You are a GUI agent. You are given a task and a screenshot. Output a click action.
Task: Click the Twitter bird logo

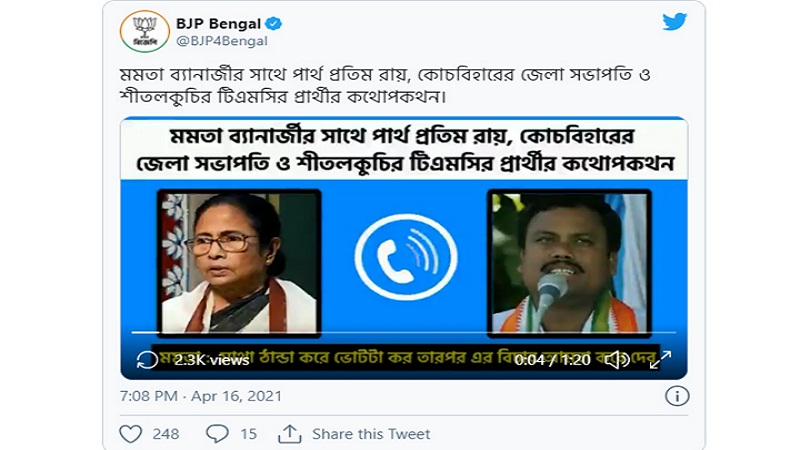point(674,22)
